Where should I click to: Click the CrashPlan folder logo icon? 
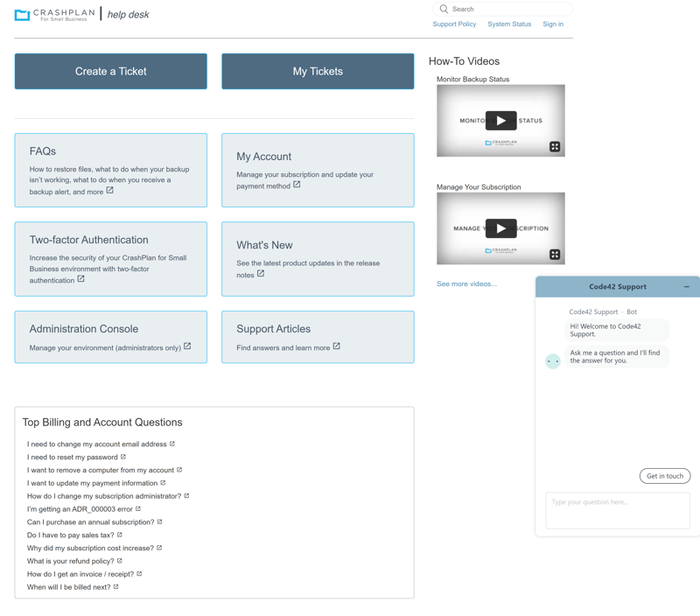tap(22, 15)
